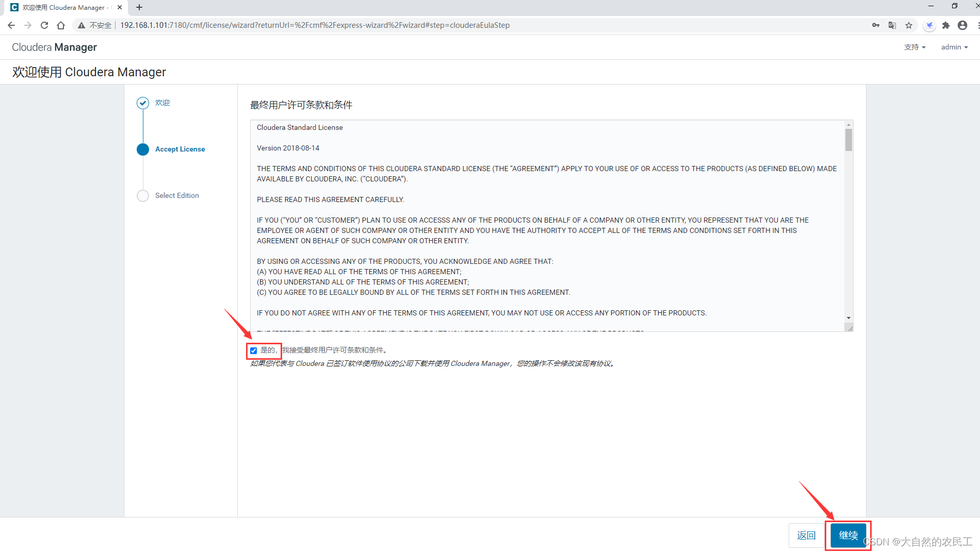
Task: Select the Select Edition step
Action: tap(177, 196)
